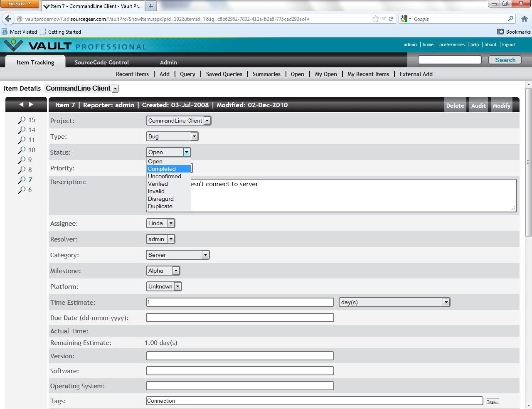Choose Duplicate from the Status options
Viewport: 532px width, 409px height.
[x=160, y=206]
